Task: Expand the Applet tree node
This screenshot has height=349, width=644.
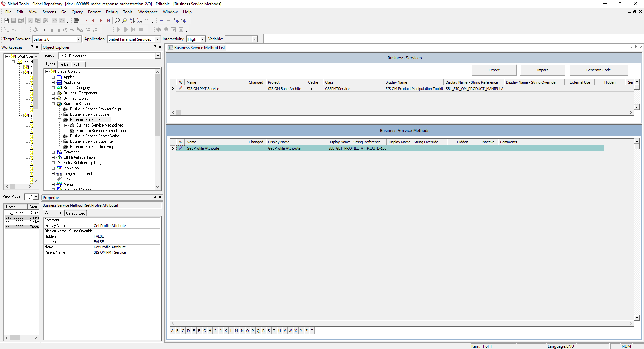Action: pos(53,77)
